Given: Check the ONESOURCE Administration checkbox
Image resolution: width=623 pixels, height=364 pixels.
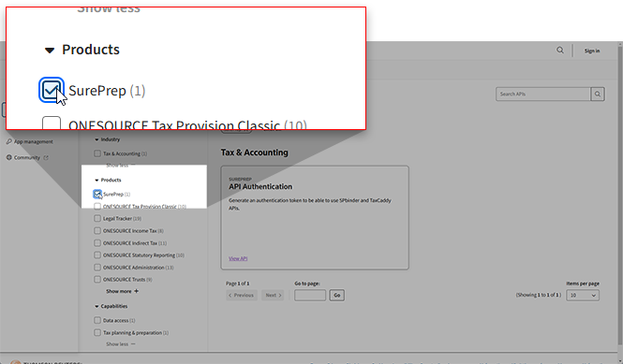Looking at the screenshot, I should pos(97,267).
